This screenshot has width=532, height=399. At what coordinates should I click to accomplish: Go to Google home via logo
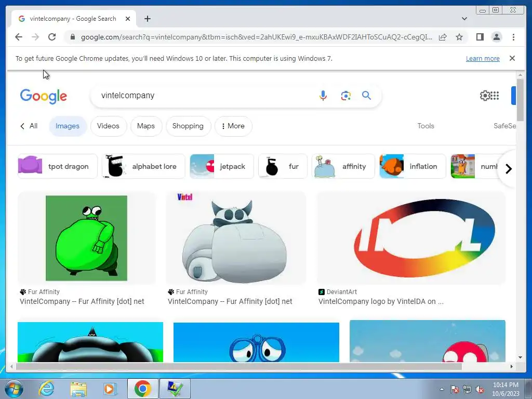44,96
